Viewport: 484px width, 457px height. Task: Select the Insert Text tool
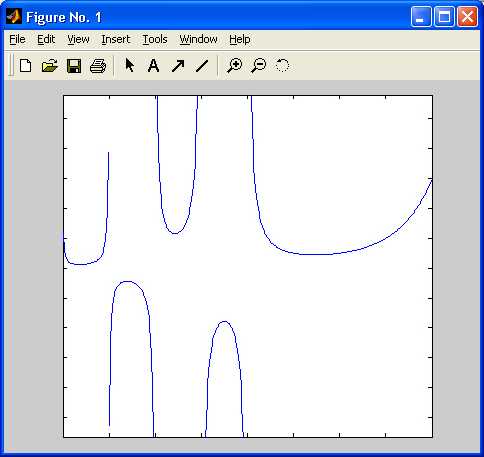tap(153, 65)
